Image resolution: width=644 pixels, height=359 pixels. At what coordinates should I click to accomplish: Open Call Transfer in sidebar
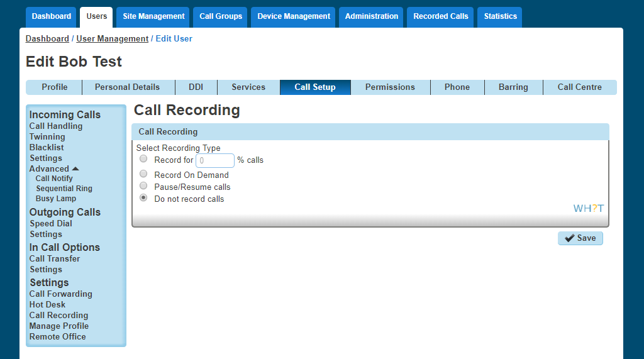(55, 259)
